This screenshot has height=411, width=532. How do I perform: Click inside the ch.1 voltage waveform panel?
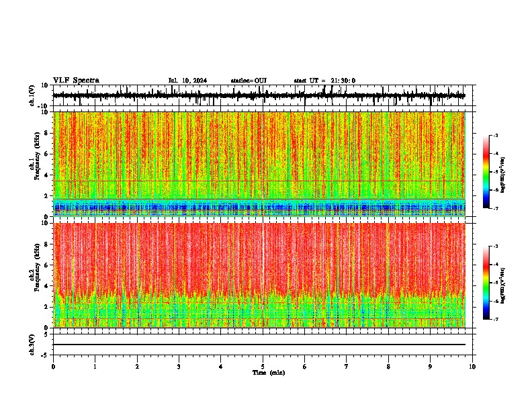click(x=263, y=95)
